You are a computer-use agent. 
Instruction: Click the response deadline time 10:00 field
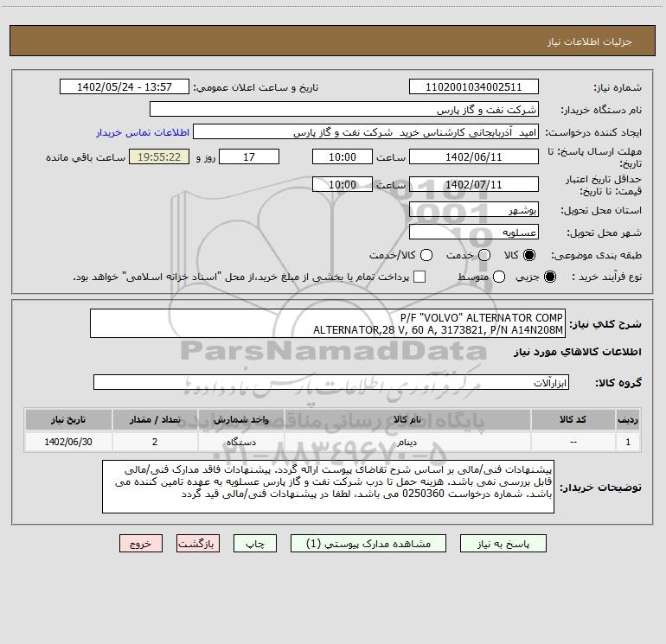(x=343, y=157)
